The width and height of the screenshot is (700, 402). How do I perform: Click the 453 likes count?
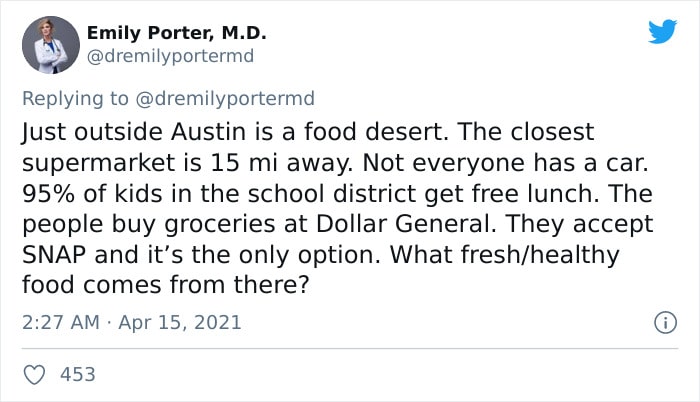(x=78, y=374)
